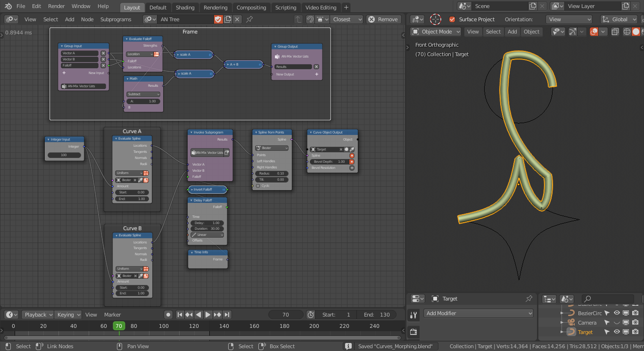This screenshot has width=644, height=351.
Task: Open the Playback dropdown in timeline
Action: (x=37, y=315)
